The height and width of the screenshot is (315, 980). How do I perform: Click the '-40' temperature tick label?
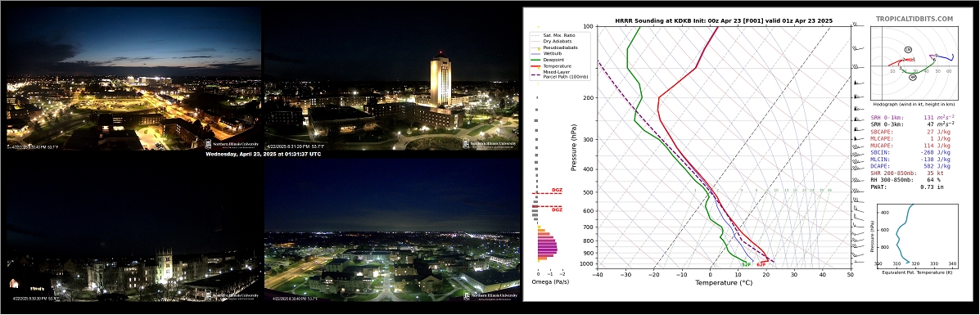[x=598, y=274]
